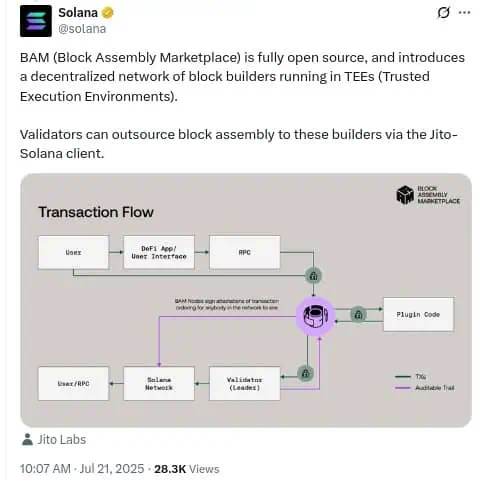Click the lock icon below RPC box
Screen dimensions: 478x480
tap(313, 276)
